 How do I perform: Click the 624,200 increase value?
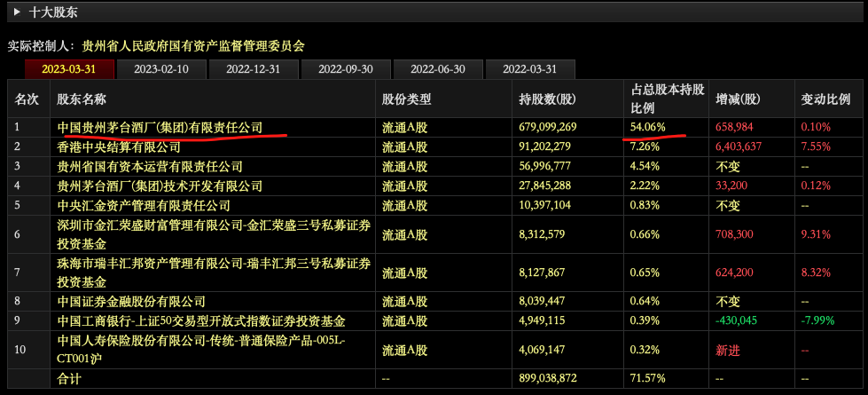(735, 273)
